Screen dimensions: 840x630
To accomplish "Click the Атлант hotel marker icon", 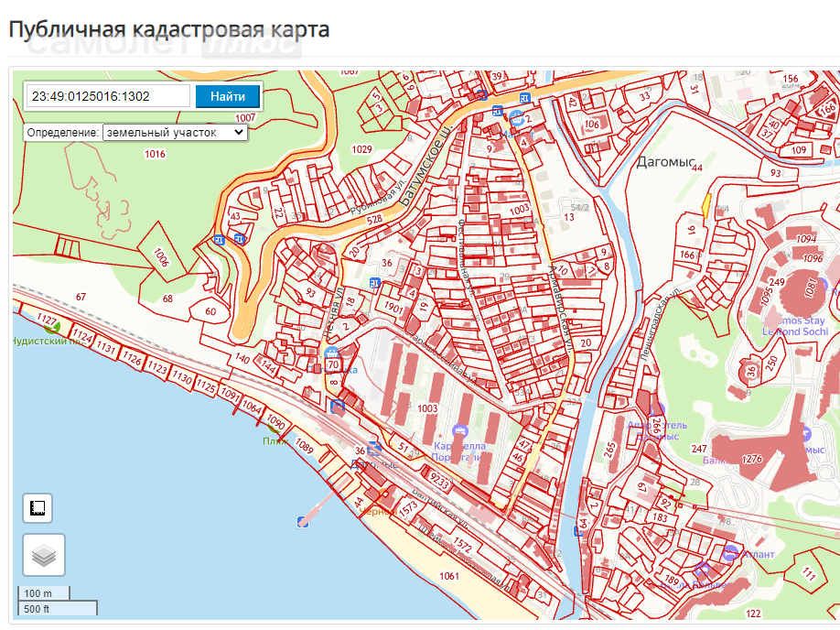I will click(x=731, y=553).
